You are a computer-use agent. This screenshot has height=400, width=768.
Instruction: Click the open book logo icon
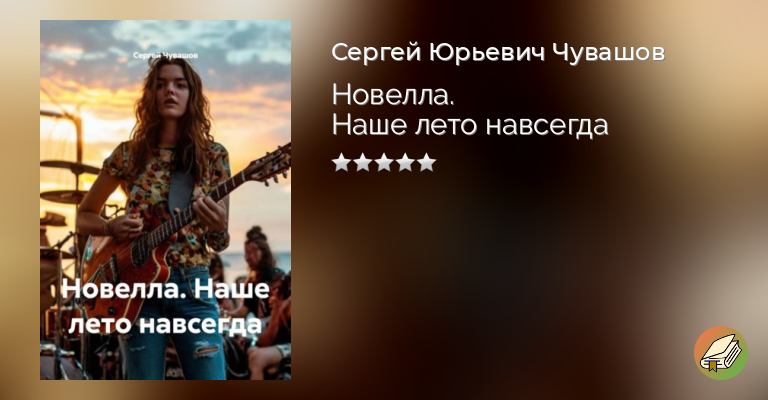720,353
